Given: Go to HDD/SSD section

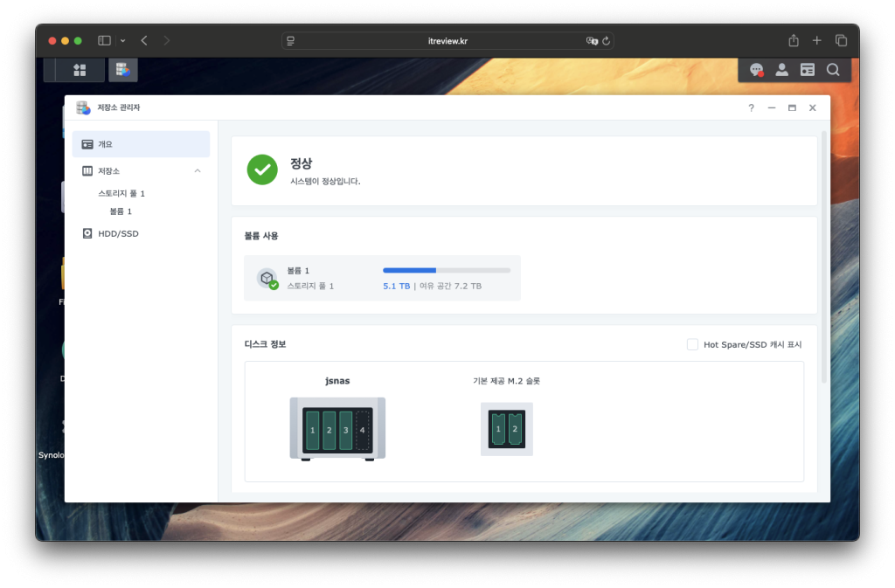Looking at the screenshot, I should point(118,233).
